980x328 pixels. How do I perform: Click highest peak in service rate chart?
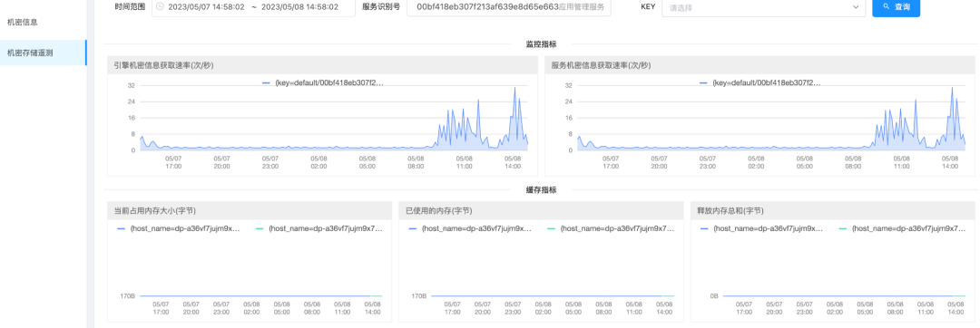click(x=952, y=87)
